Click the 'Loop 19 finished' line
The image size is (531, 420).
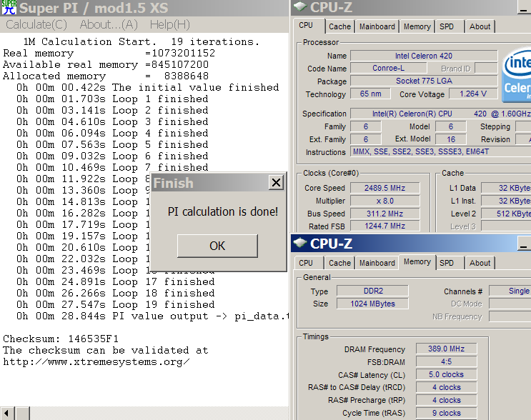[x=116, y=304]
